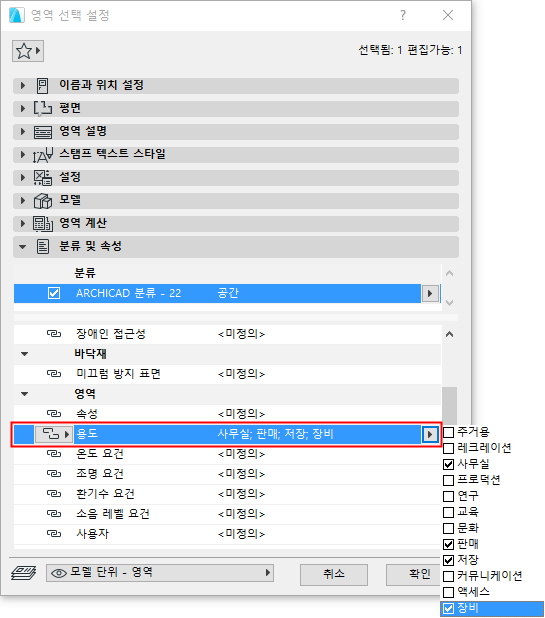Click the layer icon at bottom left
The height and width of the screenshot is (618, 545).
(x=24, y=572)
